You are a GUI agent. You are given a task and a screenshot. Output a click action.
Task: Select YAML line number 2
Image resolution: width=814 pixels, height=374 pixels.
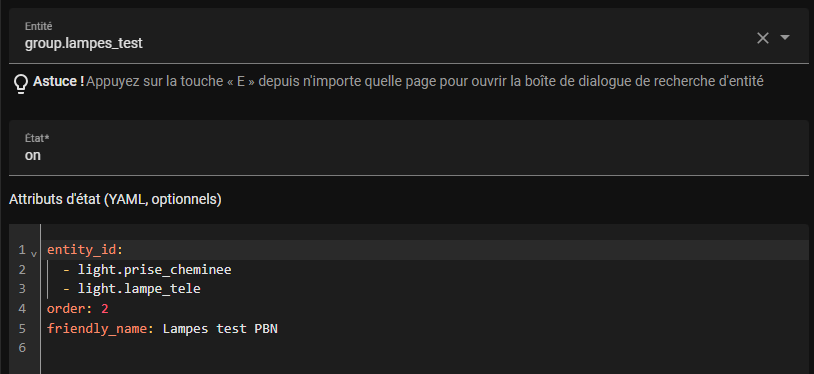click(x=22, y=270)
